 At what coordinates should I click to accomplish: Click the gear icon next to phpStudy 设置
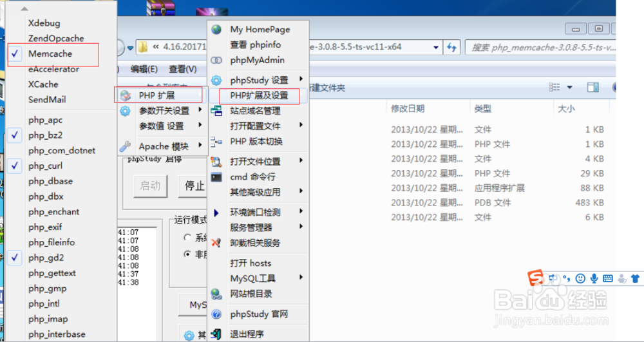point(216,80)
